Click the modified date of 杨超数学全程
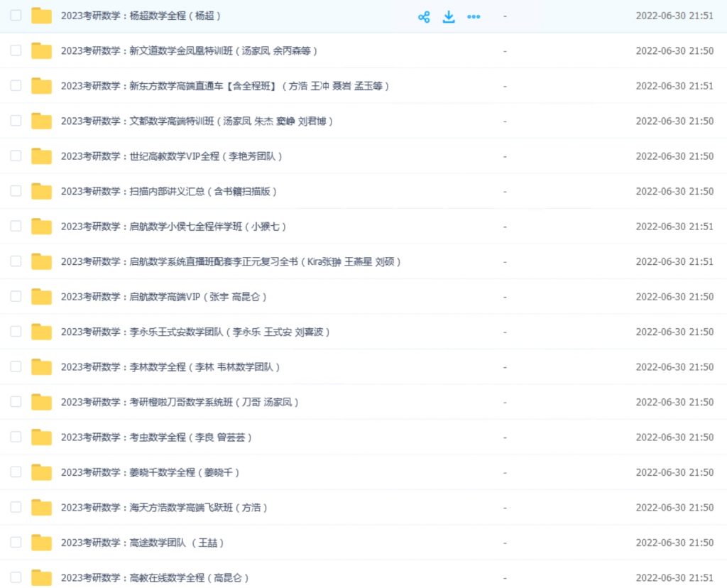The width and height of the screenshot is (727, 588). tap(674, 16)
